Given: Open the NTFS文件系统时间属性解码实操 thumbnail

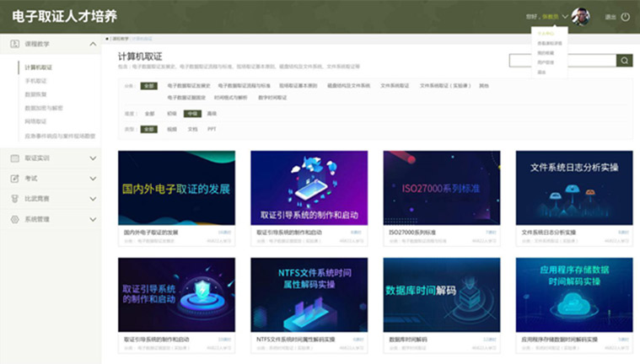Looking at the screenshot, I should 309,295.
